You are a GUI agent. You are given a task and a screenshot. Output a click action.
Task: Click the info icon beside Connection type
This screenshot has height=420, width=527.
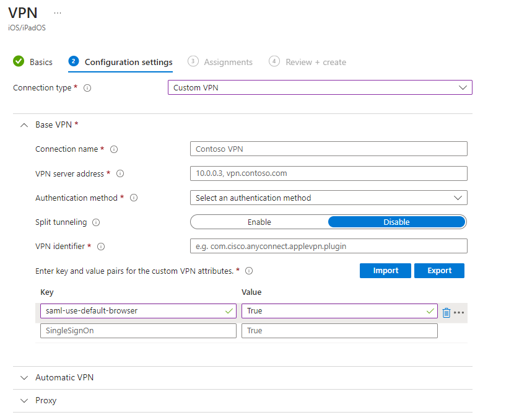[x=87, y=88]
